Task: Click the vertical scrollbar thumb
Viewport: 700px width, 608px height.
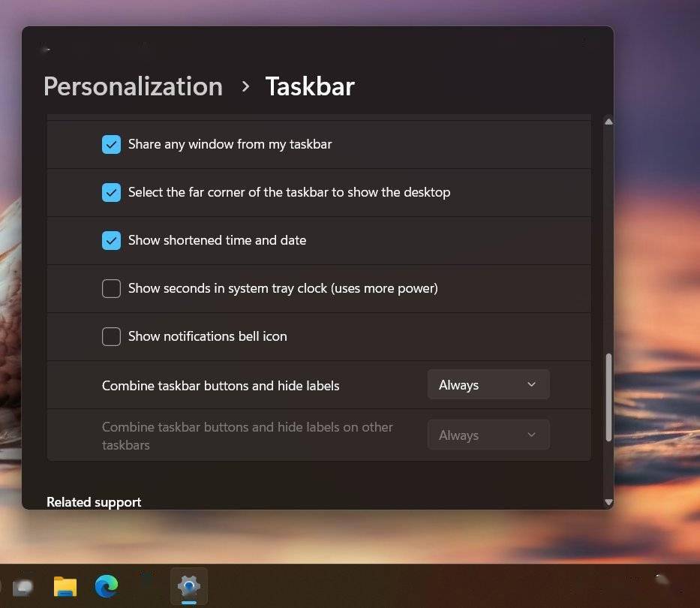Action: click(x=608, y=397)
